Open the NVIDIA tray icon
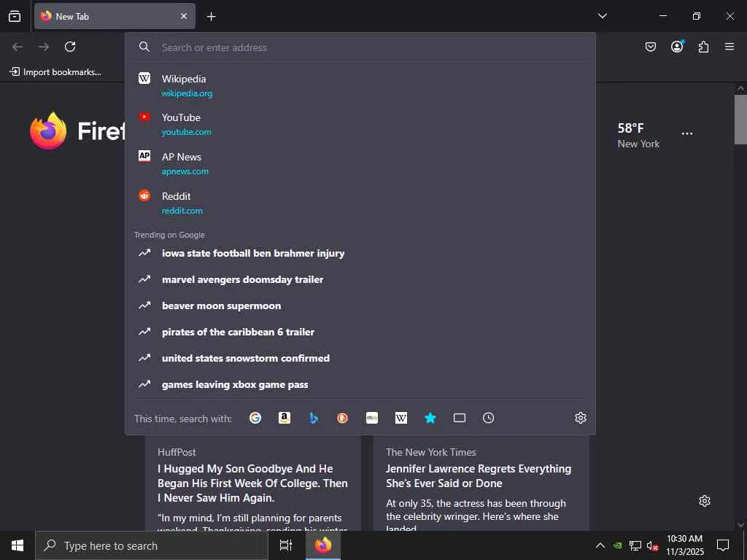Image resolution: width=747 pixels, height=560 pixels. pos(617,545)
